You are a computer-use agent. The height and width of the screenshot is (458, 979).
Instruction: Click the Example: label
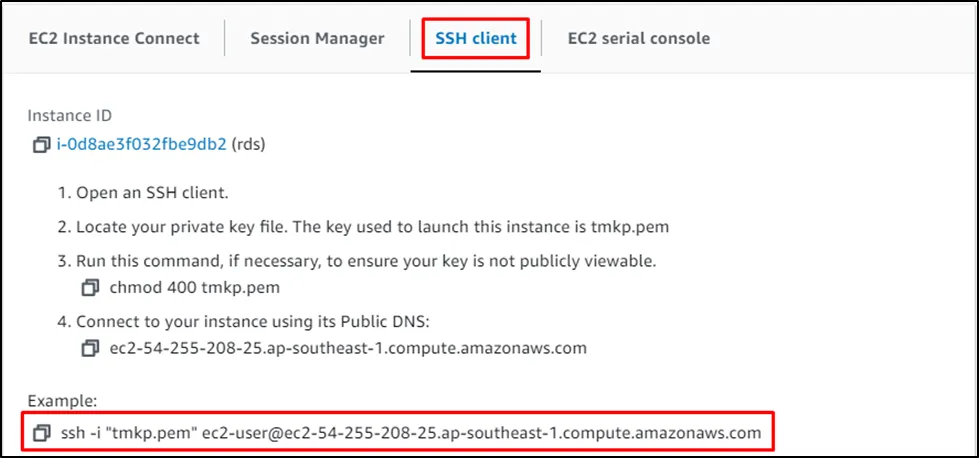pos(62,401)
